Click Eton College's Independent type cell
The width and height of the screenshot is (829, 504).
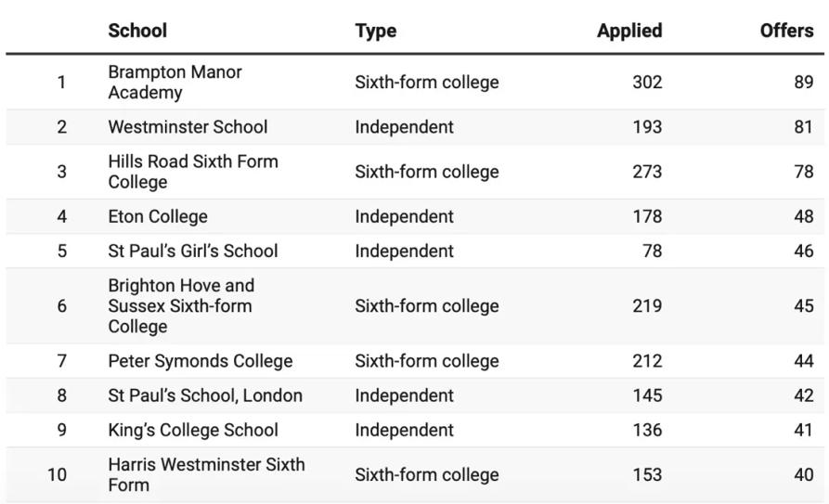pyautogui.click(x=404, y=217)
